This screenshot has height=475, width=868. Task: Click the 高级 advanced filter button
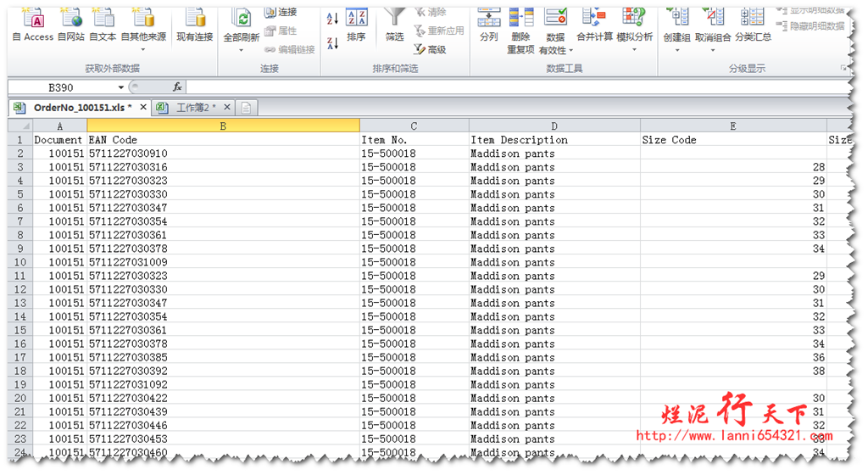pos(430,50)
